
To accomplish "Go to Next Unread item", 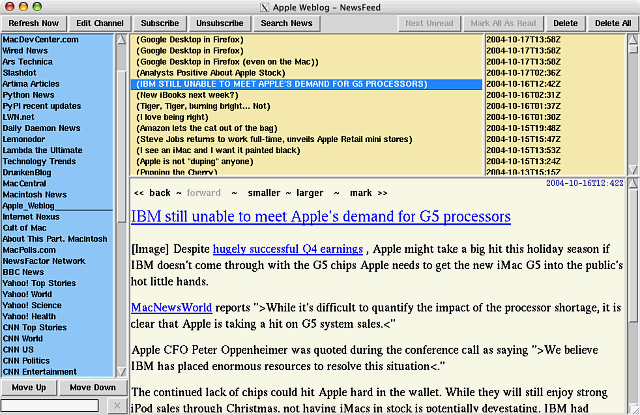I will point(429,23).
